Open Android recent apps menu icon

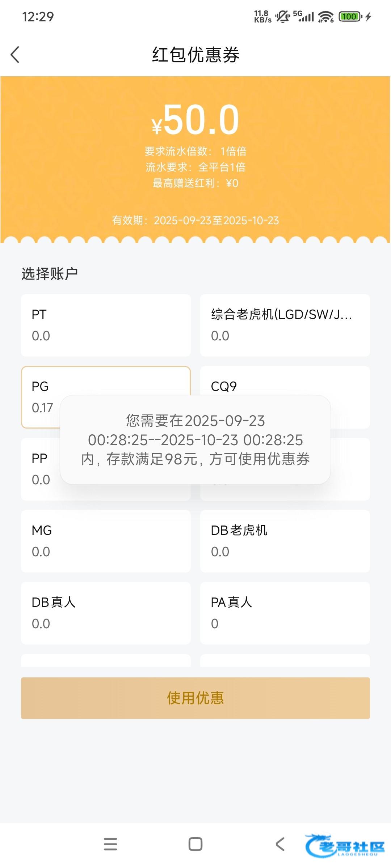110,844
